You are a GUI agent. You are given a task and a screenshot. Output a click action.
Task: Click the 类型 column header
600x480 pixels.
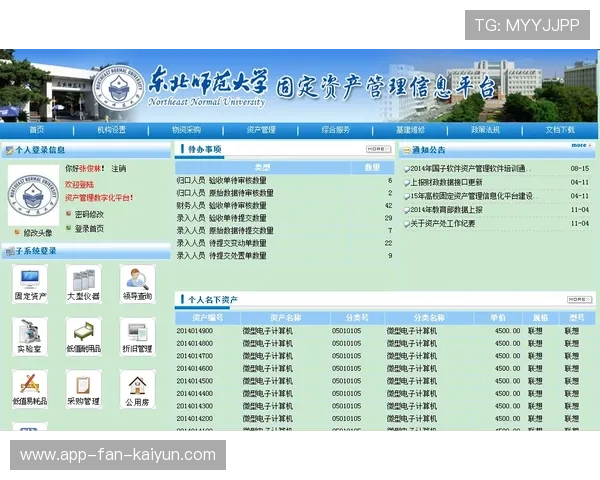click(262, 167)
